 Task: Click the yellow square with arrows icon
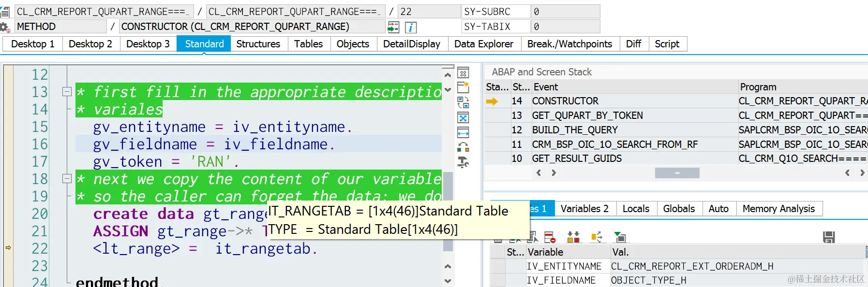point(597,237)
